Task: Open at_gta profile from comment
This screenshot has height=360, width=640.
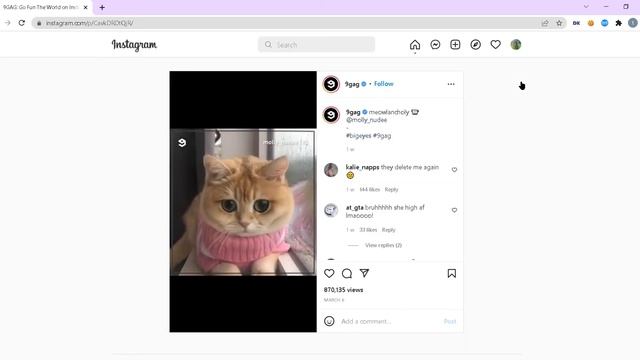Action: tap(354, 207)
